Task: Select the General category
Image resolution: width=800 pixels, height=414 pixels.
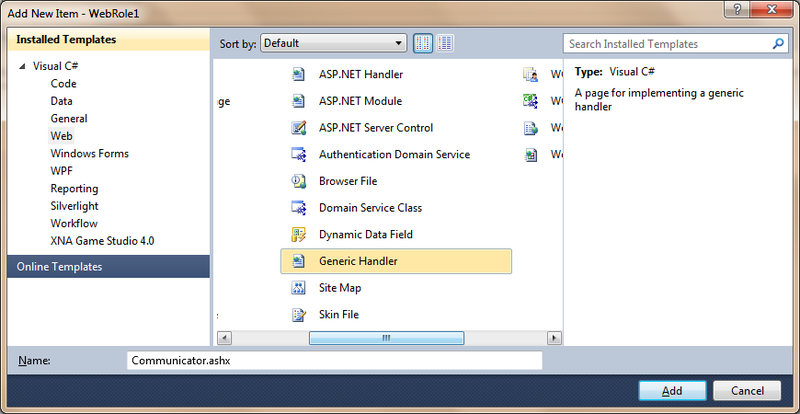Action: click(69, 118)
